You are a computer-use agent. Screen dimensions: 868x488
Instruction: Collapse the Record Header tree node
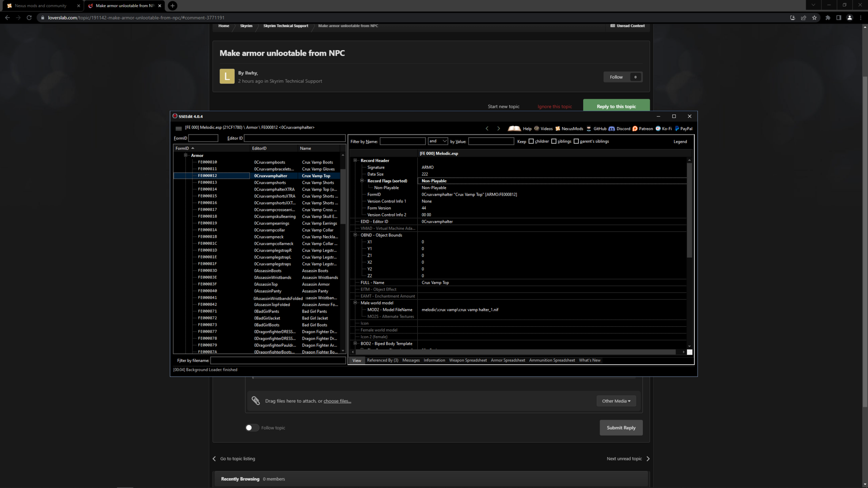coord(355,160)
